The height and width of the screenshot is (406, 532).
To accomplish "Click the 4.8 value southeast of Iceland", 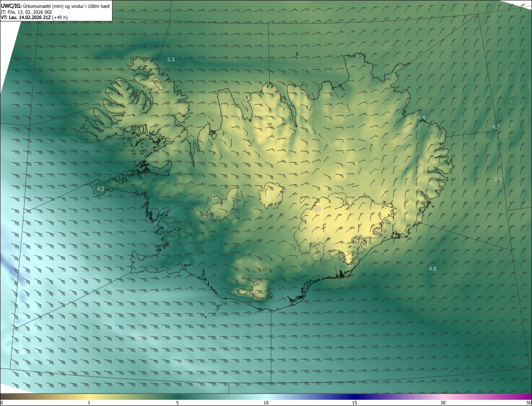I will tap(432, 269).
